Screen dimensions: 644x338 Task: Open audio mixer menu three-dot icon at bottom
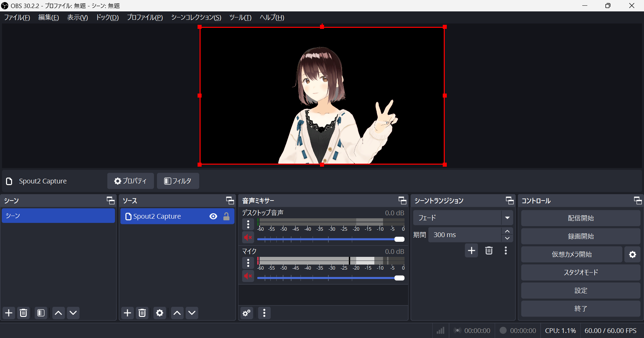[x=264, y=313]
